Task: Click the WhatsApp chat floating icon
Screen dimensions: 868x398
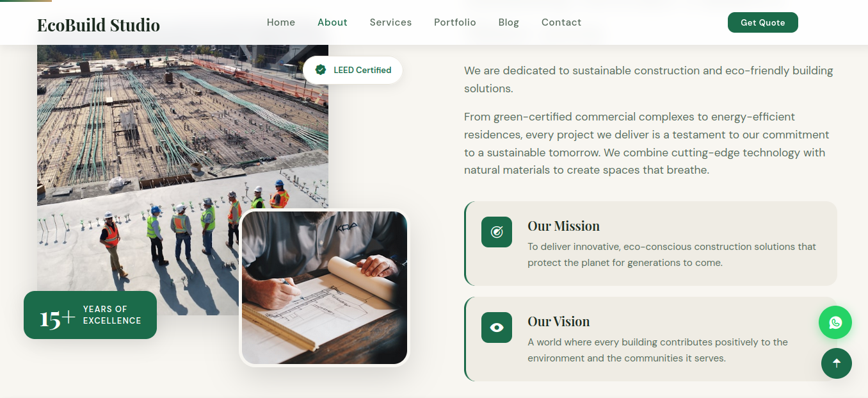Action: [835, 322]
